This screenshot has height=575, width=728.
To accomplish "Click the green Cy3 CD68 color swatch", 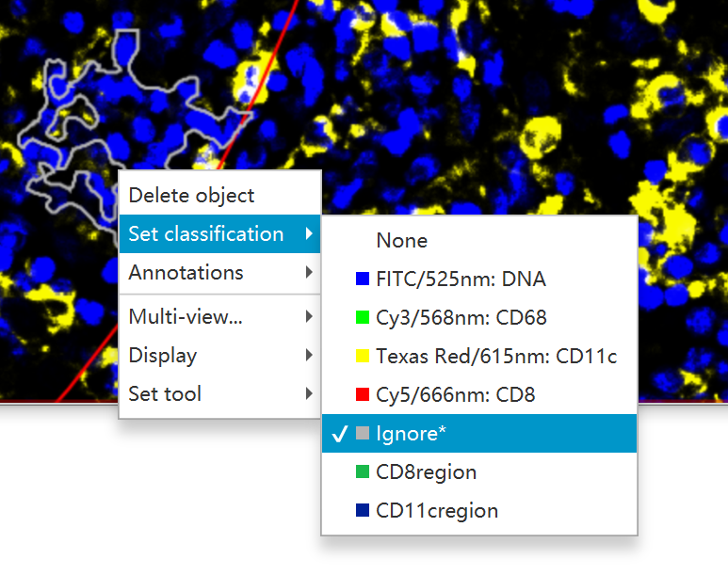I will (362, 318).
